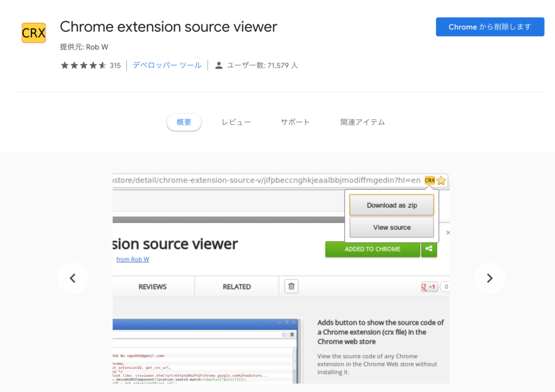Click the +1 count bubble showing 0

(446, 286)
